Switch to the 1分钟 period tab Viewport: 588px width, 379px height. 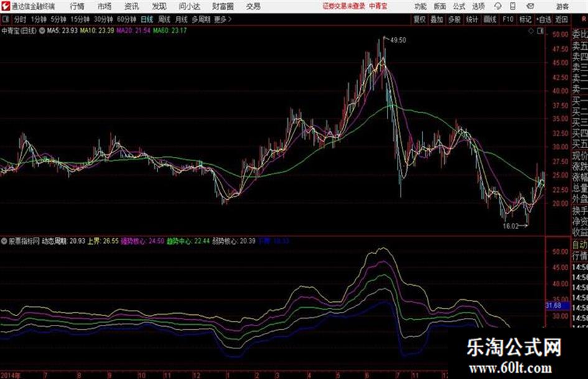pyautogui.click(x=39, y=19)
